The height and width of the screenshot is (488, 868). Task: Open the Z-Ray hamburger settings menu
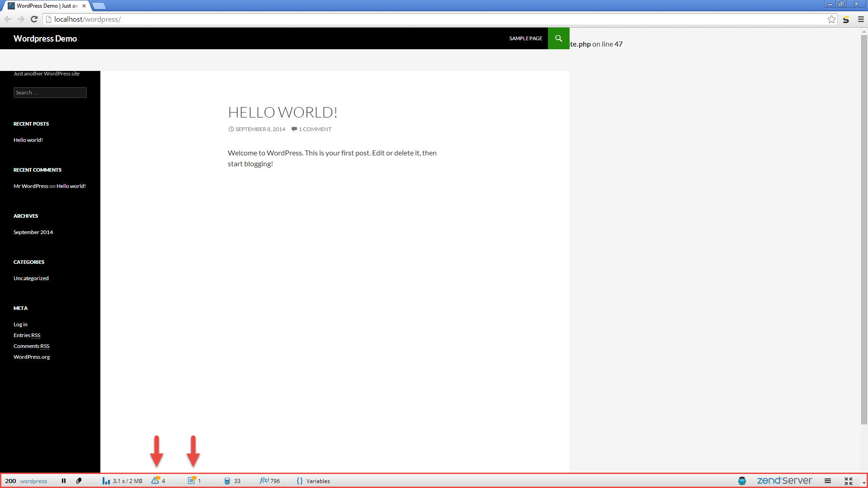pyautogui.click(x=827, y=481)
